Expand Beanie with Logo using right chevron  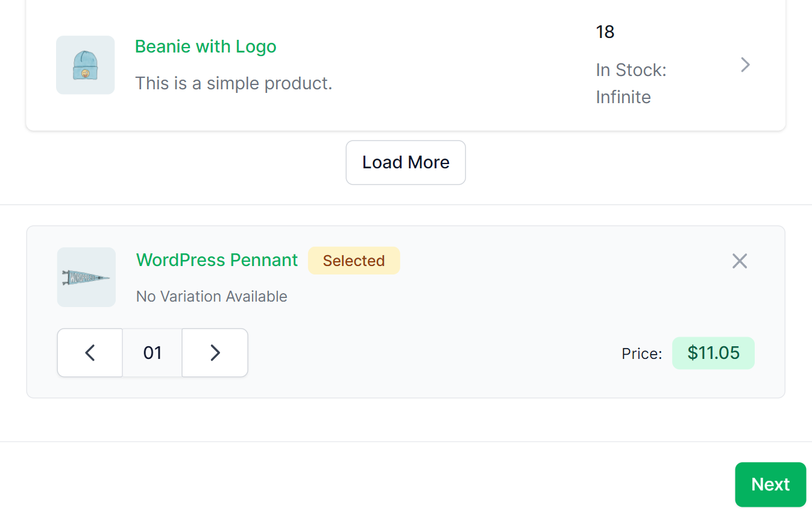pyautogui.click(x=745, y=65)
